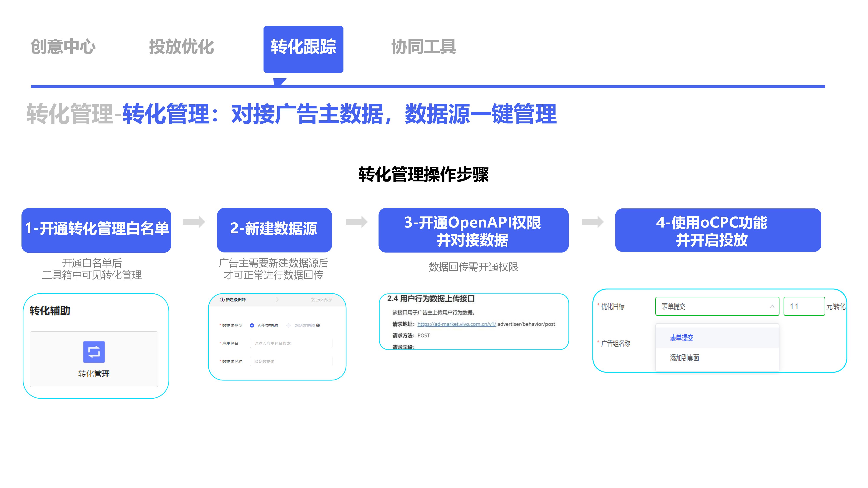Open the ad-market.vivo.com.cn API link

pyautogui.click(x=456, y=324)
